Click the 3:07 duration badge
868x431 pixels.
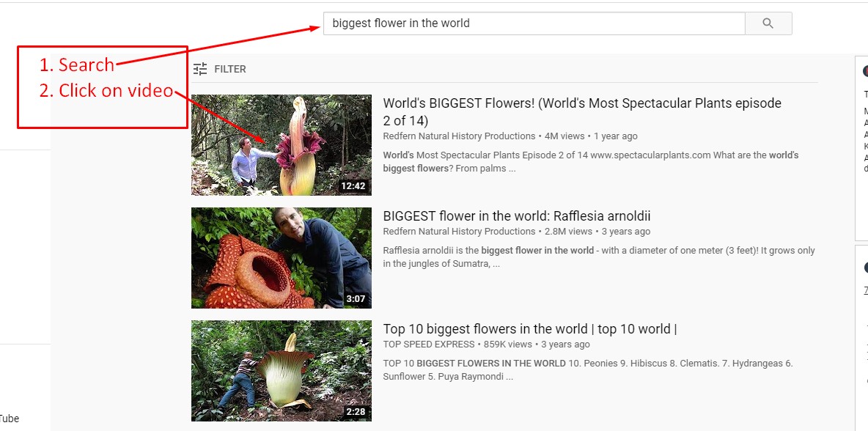point(356,299)
